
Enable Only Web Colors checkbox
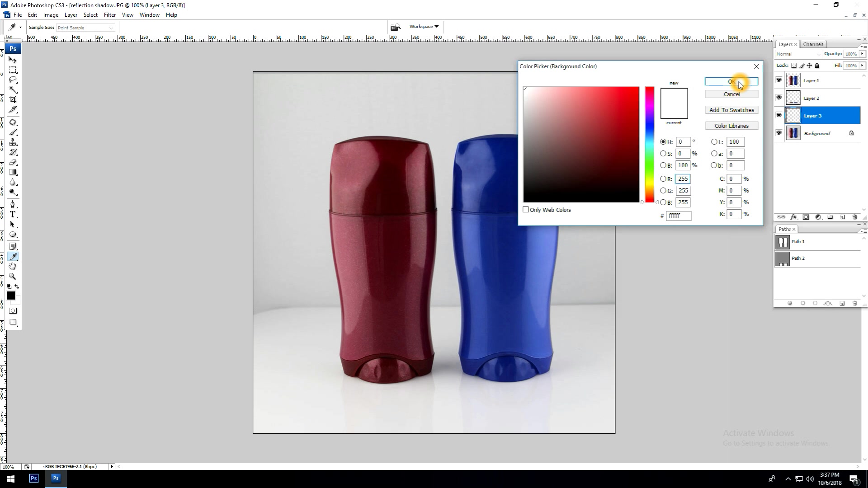point(526,210)
